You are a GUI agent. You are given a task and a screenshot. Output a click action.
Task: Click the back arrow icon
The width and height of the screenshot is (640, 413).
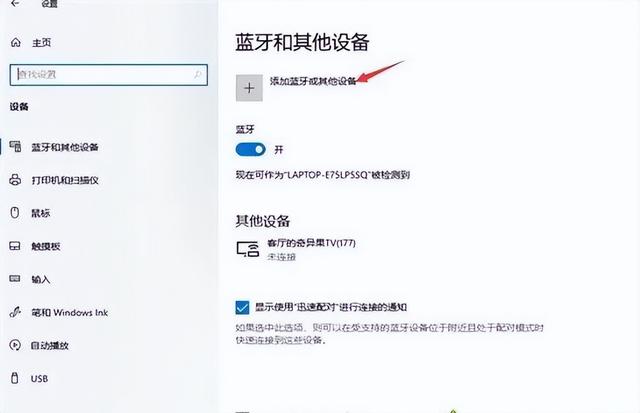point(15,3)
